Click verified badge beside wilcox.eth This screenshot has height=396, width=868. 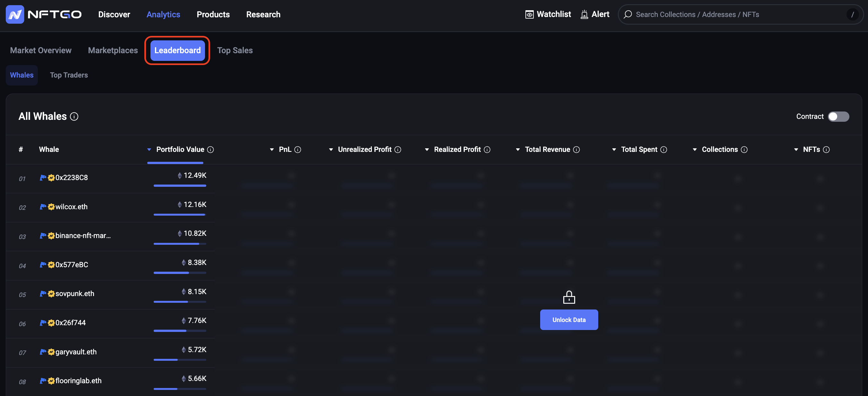pyautogui.click(x=51, y=207)
